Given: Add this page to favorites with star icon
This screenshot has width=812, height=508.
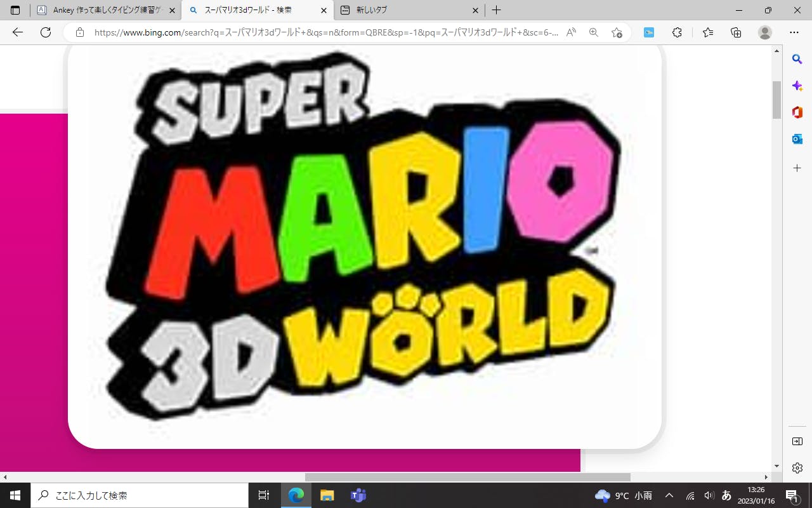Looking at the screenshot, I should tap(617, 32).
